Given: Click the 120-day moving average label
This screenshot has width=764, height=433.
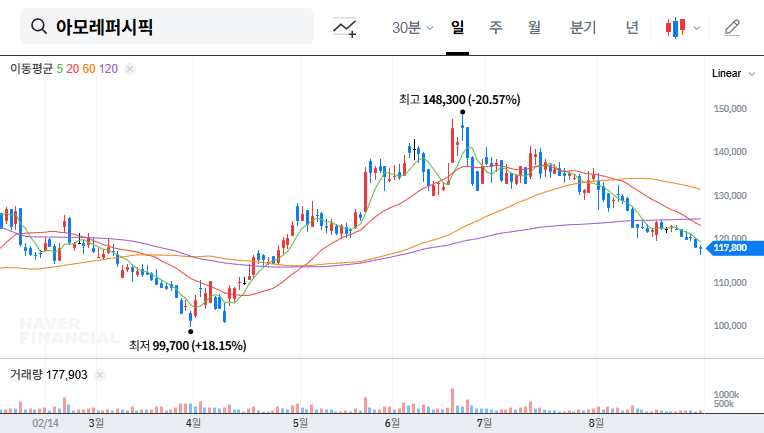Looking at the screenshot, I should (108, 69).
